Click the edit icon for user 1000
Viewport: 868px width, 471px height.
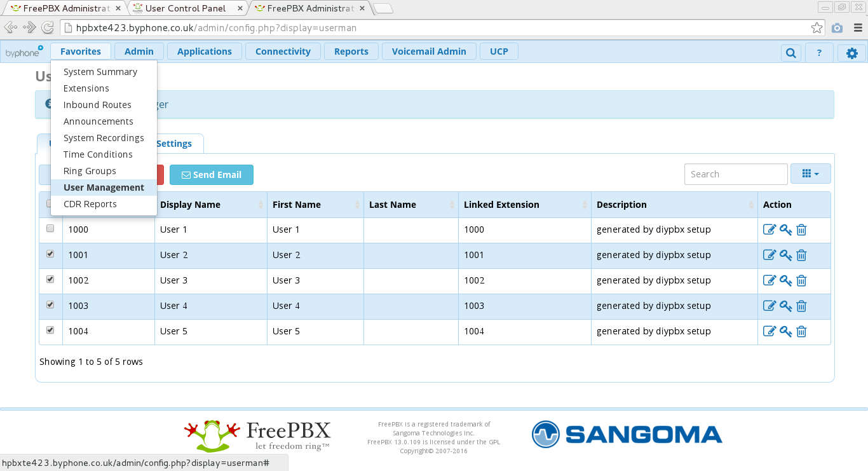(769, 229)
